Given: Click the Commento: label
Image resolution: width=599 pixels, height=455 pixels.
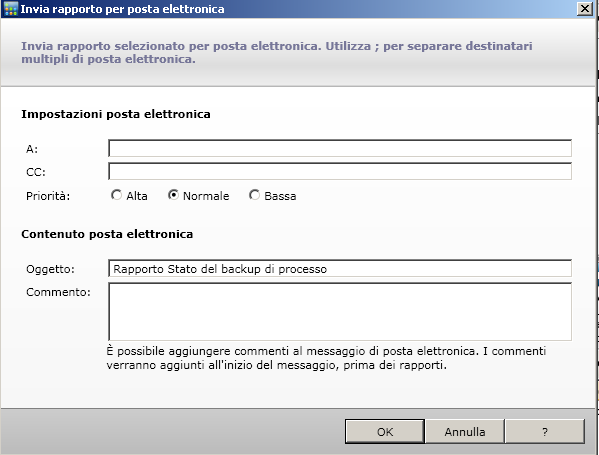Looking at the screenshot, I should [58, 292].
